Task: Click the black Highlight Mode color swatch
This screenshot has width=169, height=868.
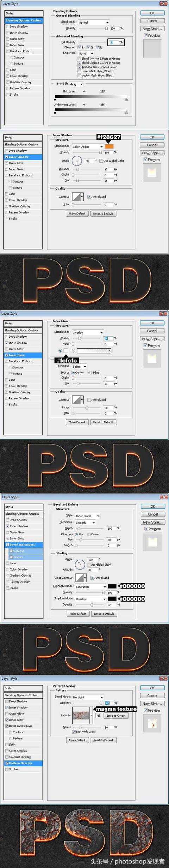Action: (x=112, y=586)
